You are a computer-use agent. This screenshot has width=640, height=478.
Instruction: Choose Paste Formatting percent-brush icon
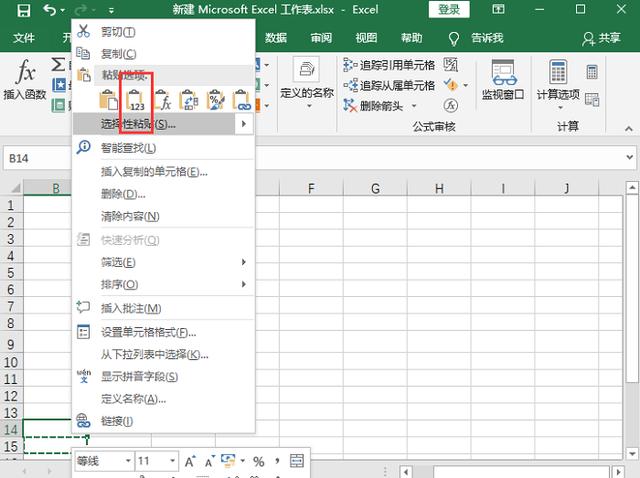point(216,100)
